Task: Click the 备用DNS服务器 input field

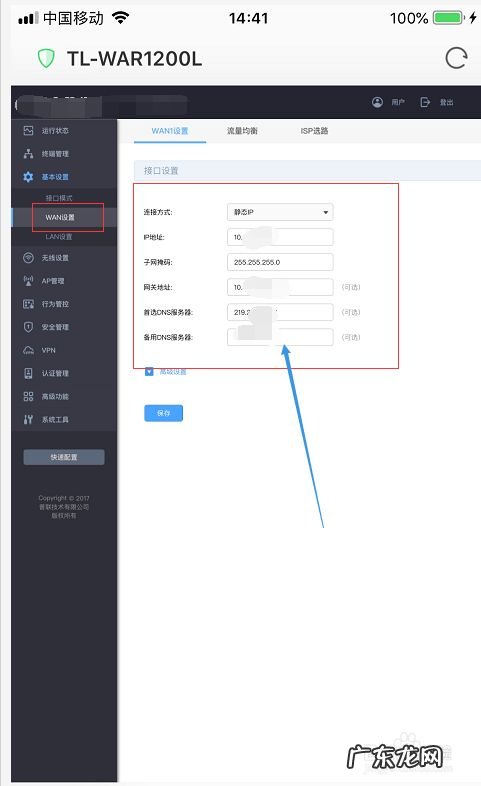Action: tap(280, 337)
